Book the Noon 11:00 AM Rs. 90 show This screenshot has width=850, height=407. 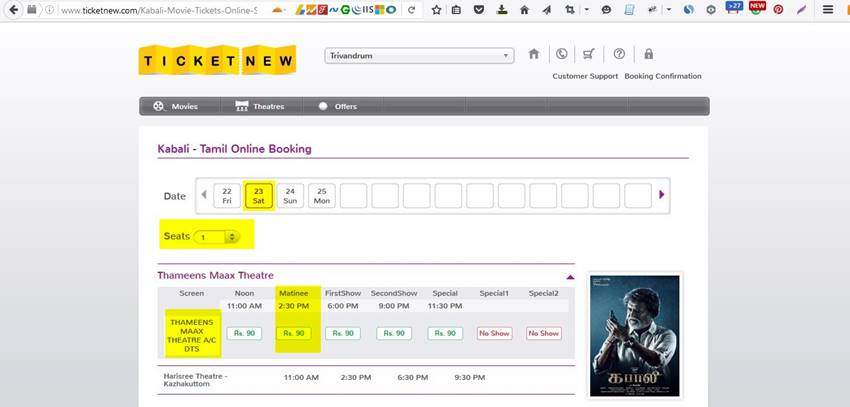[x=244, y=333]
